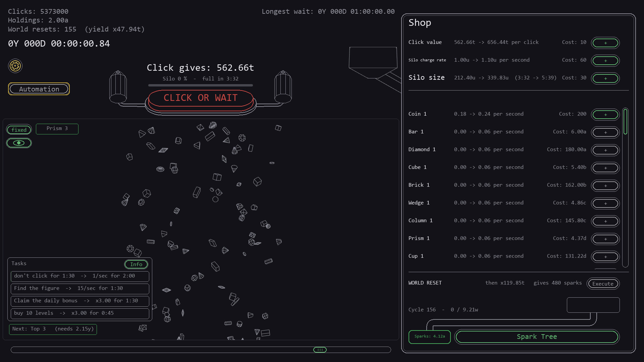Click the silo fill progress bar
This screenshot has height=362, width=644.
(201, 85)
